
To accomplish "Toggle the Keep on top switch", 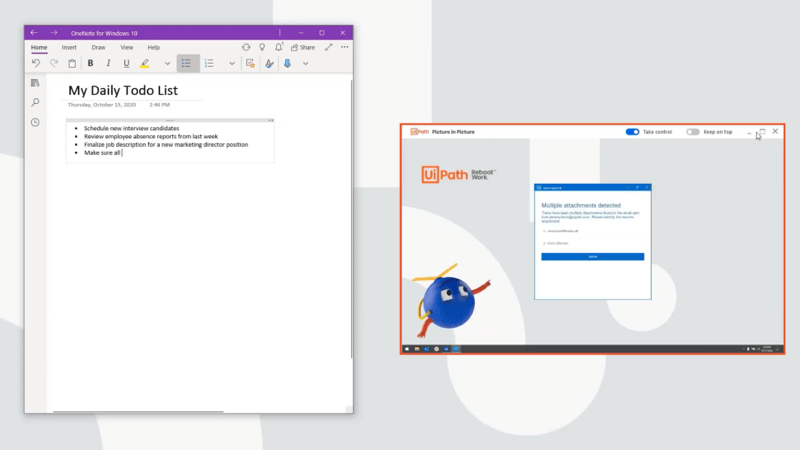I will pyautogui.click(x=692, y=132).
